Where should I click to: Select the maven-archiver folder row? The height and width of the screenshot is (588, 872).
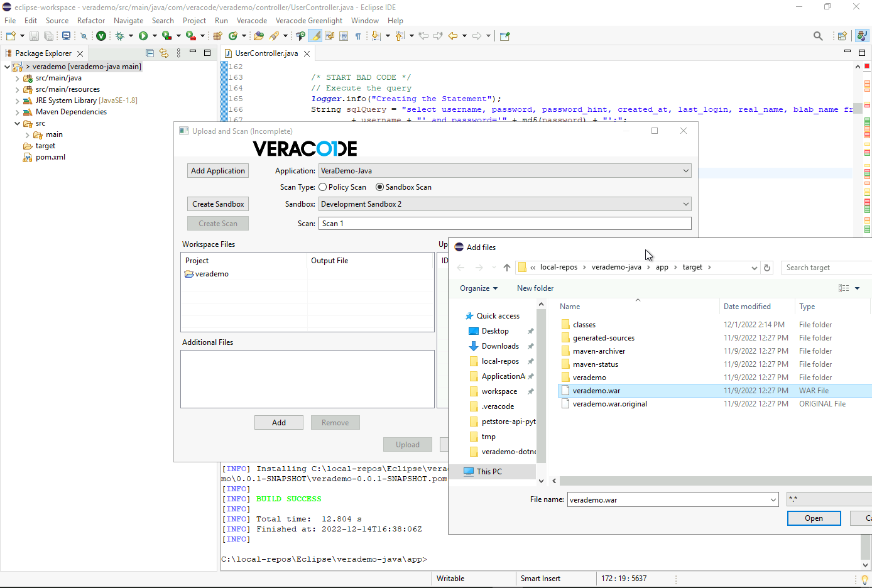(715, 351)
